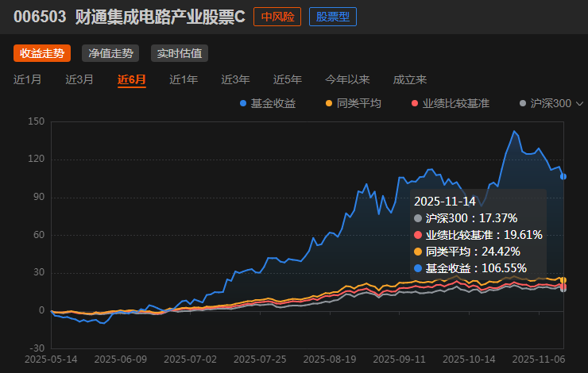Click y-axis label 60
This screenshot has height=373, width=588.
(x=39, y=235)
